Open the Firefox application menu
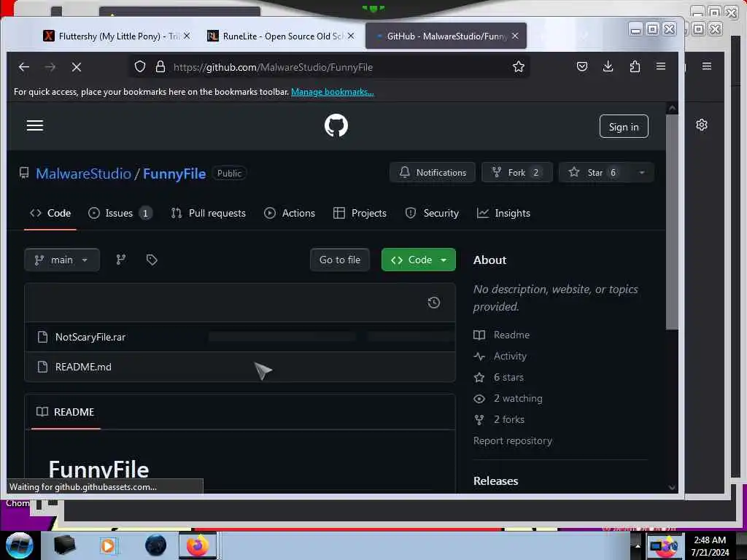 pyautogui.click(x=661, y=66)
